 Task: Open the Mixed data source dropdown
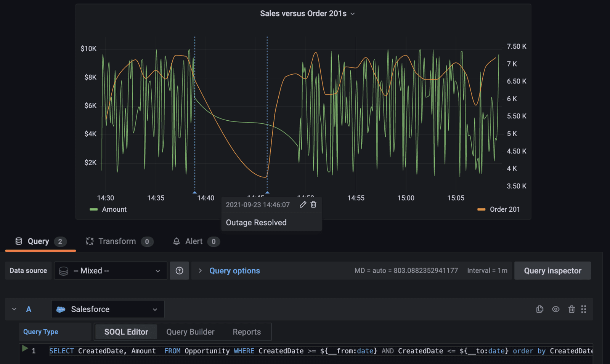[111, 271]
